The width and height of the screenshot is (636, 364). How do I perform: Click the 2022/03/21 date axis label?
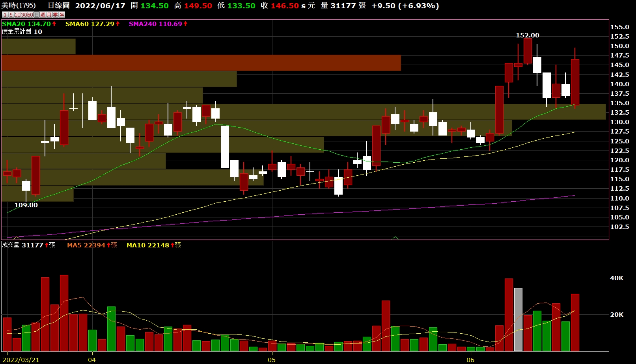21,360
